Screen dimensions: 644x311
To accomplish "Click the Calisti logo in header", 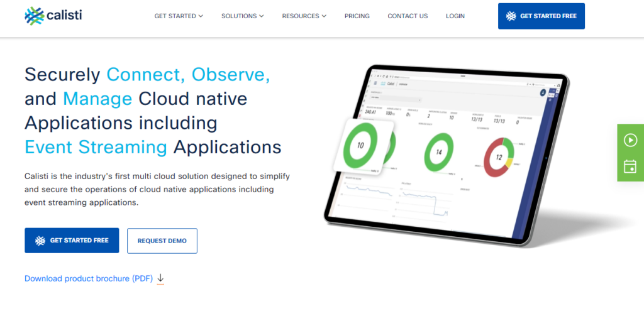I will point(53,16).
